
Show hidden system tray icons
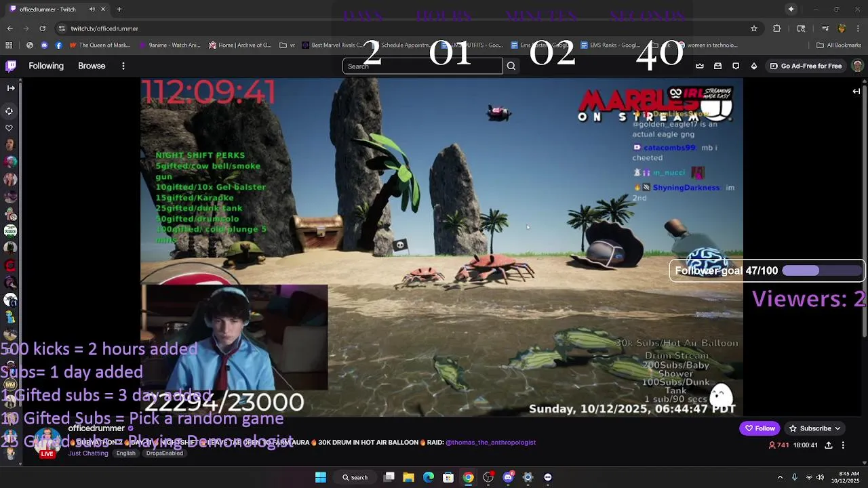point(780,477)
